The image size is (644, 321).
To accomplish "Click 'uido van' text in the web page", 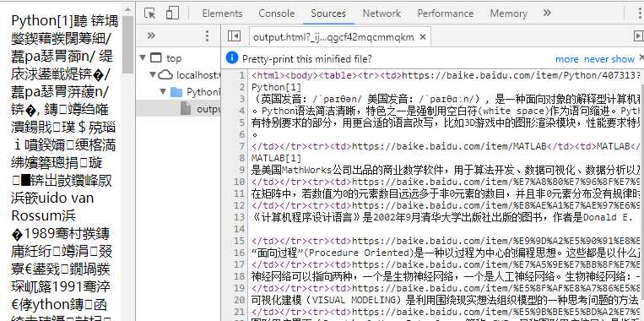I will click(x=66, y=199).
